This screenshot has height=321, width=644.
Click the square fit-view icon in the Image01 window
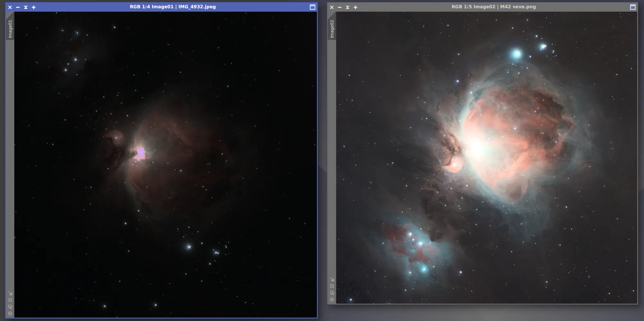[x=10, y=300]
